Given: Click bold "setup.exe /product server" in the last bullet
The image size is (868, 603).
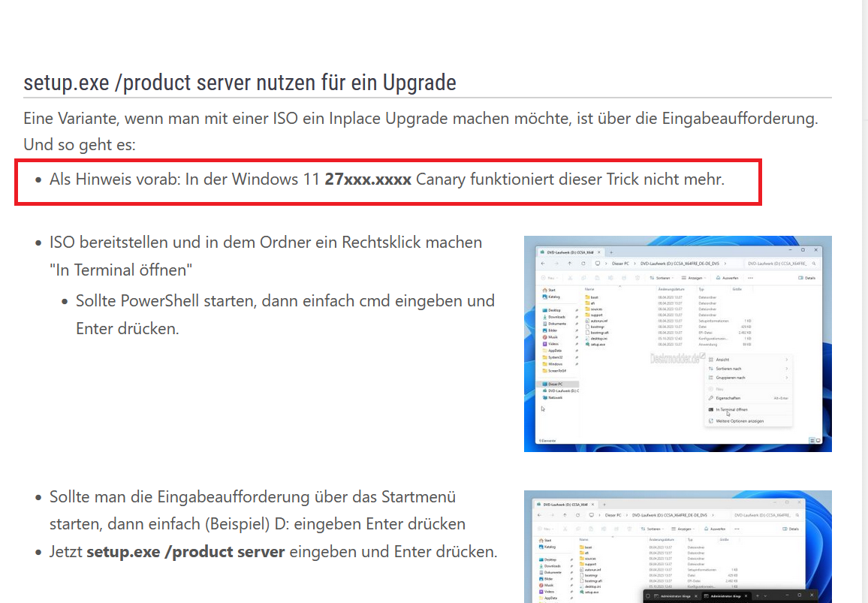Looking at the screenshot, I should pos(185,552).
